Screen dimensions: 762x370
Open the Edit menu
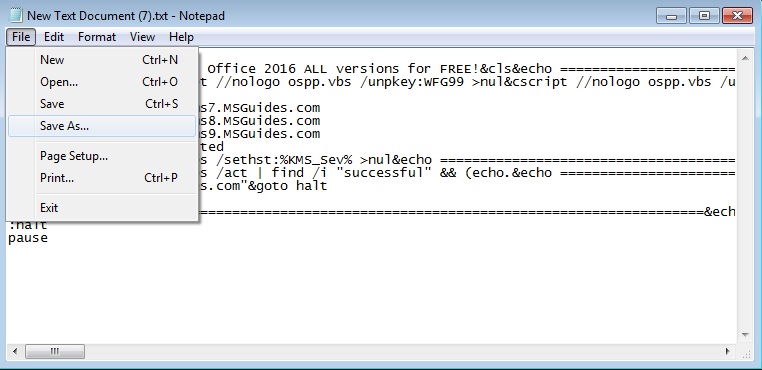(54, 37)
